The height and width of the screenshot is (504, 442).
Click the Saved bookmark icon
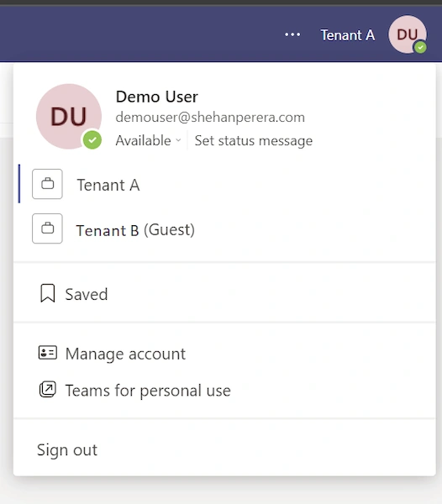pos(48,293)
